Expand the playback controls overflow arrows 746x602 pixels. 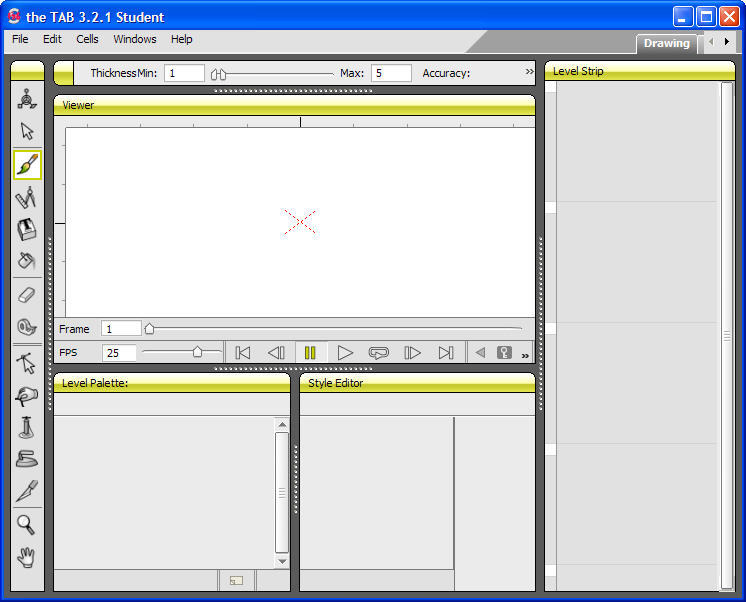[x=525, y=355]
